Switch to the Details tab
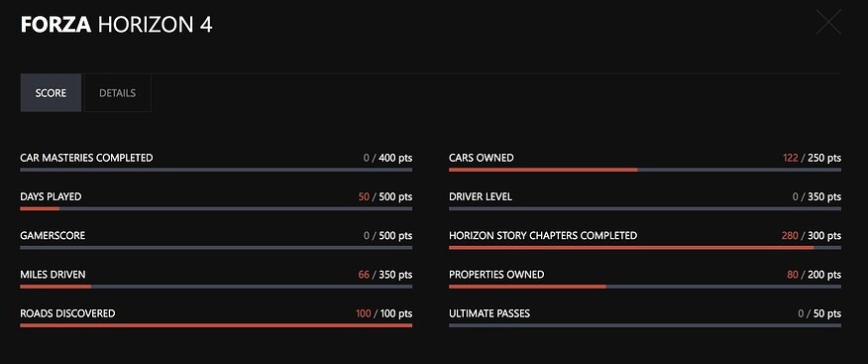Screen dimensions: 868x364 tap(117, 93)
